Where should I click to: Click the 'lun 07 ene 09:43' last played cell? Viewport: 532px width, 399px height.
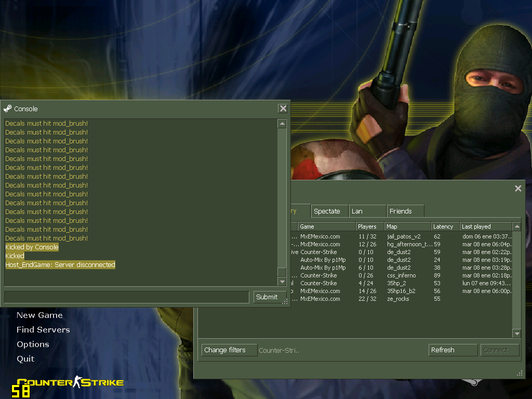pyautogui.click(x=486, y=283)
